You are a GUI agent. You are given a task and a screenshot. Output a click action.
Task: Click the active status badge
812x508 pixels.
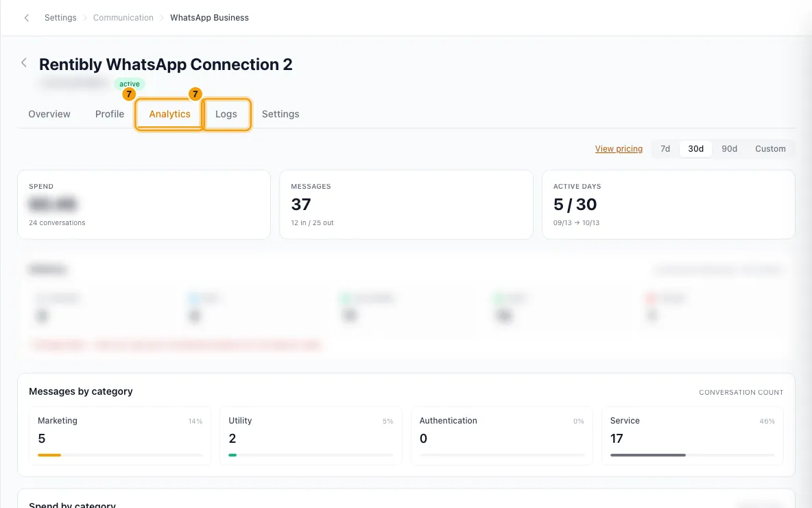[130, 84]
